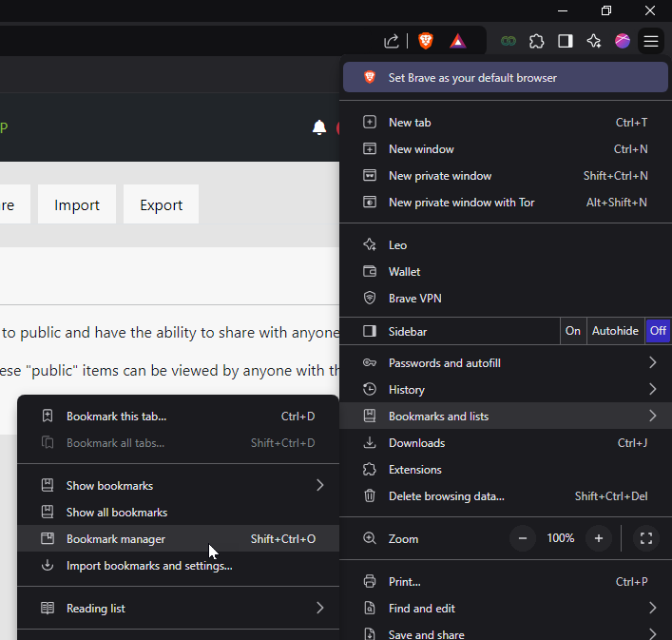The image size is (672, 640).
Task: Click the Brave VPN shield icon
Action: click(370, 298)
